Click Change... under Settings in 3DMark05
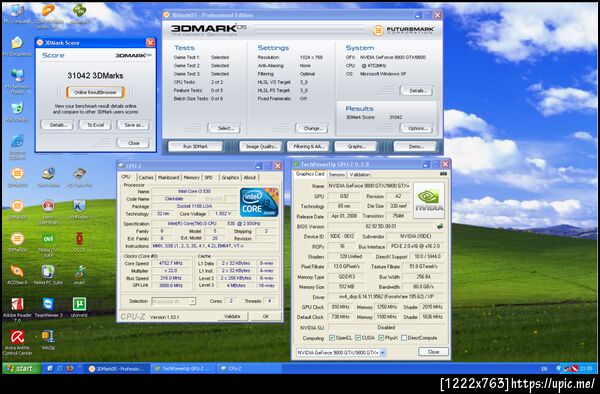Screen dimensions: 600x394 (x=312, y=128)
